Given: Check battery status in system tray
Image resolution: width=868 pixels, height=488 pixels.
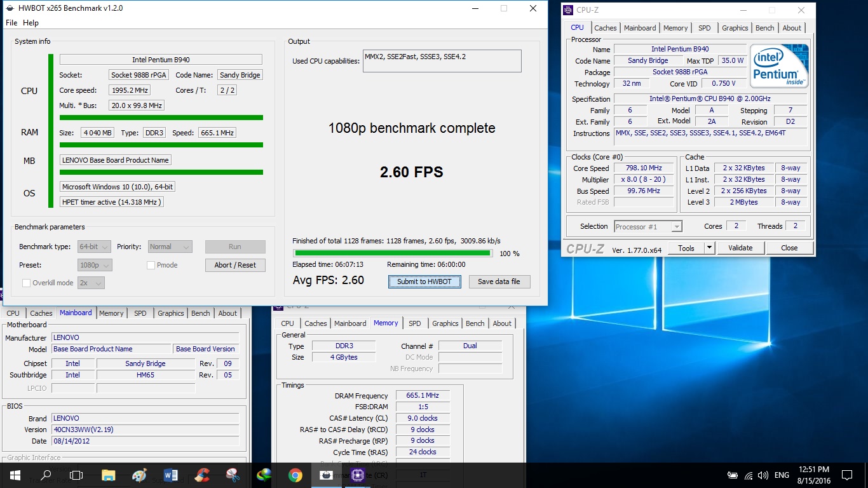Looking at the screenshot, I should pos(733,475).
